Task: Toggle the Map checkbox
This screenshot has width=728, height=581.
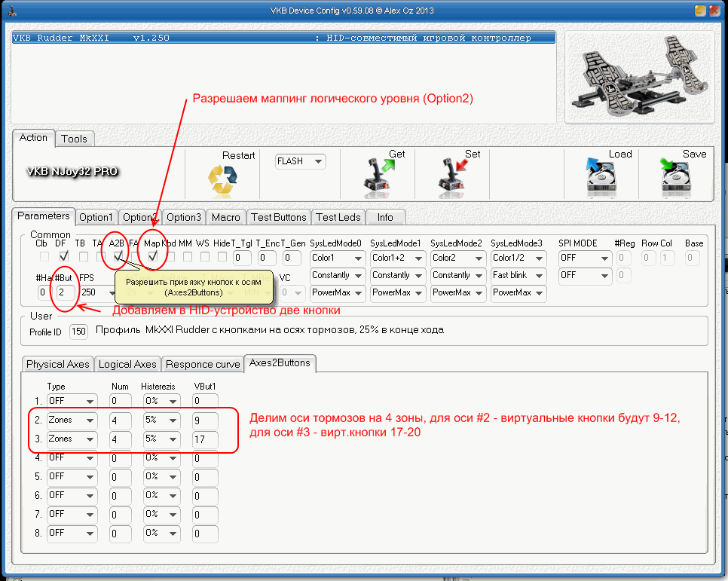Action: [x=153, y=256]
